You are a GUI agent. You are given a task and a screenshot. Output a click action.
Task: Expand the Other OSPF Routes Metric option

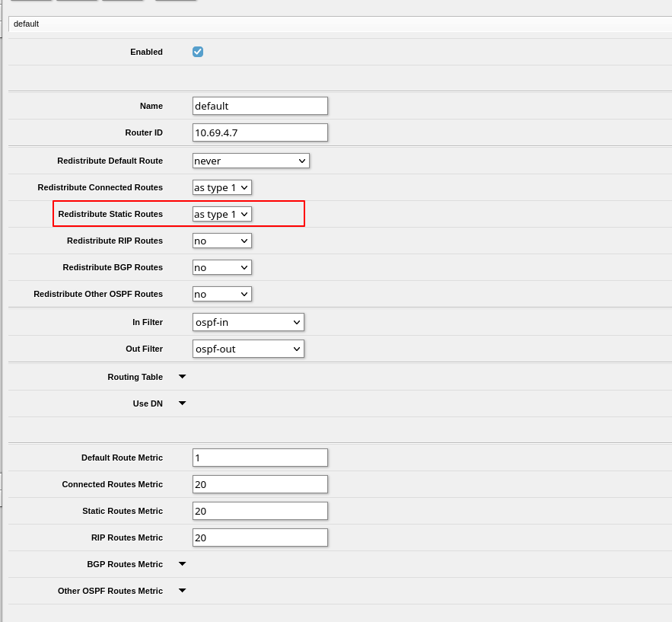click(182, 591)
